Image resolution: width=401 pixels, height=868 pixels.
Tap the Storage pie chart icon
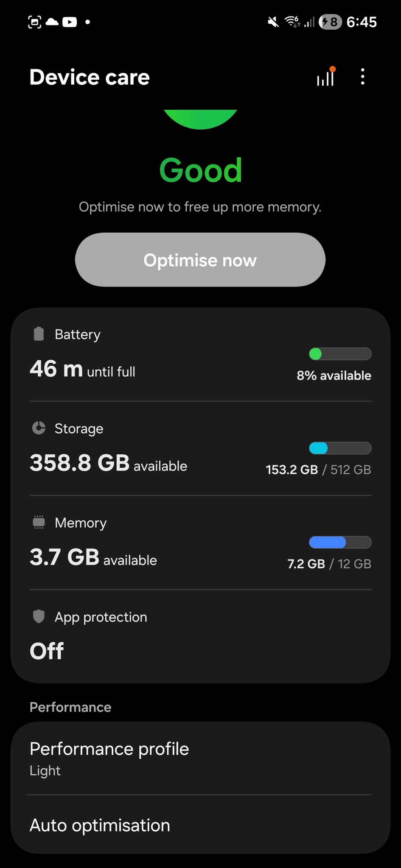pyautogui.click(x=39, y=428)
